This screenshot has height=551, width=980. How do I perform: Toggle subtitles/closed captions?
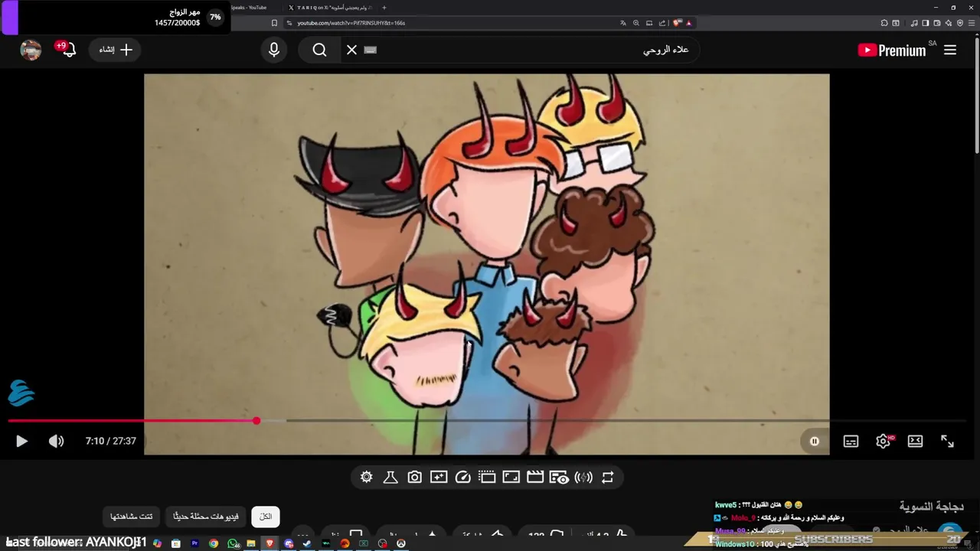(x=851, y=441)
